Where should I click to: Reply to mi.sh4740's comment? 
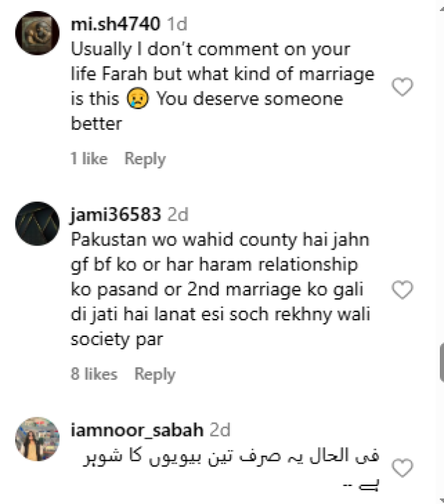tap(145, 159)
